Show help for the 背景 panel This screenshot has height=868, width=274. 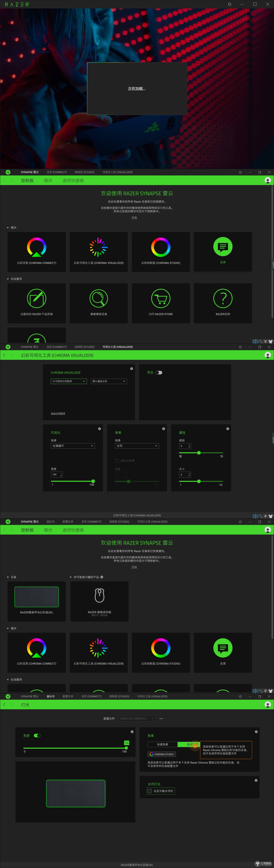click(164, 429)
